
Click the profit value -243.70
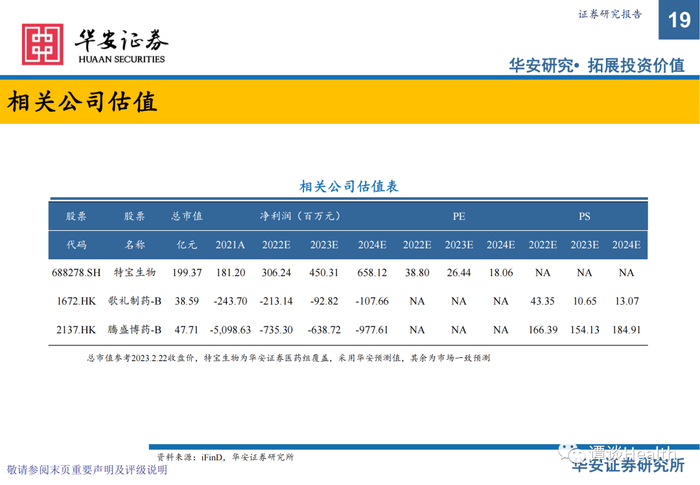coord(230,301)
